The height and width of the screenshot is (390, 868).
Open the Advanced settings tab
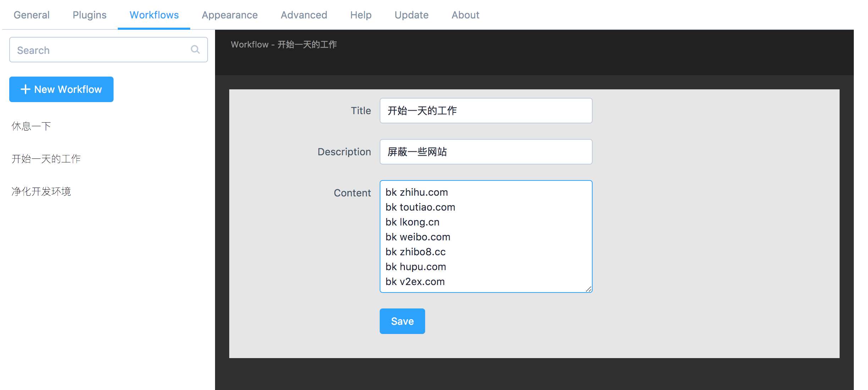pos(304,15)
